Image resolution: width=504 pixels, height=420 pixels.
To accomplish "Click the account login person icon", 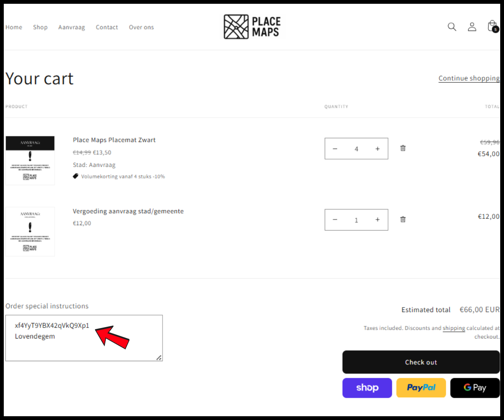I will pos(472,27).
